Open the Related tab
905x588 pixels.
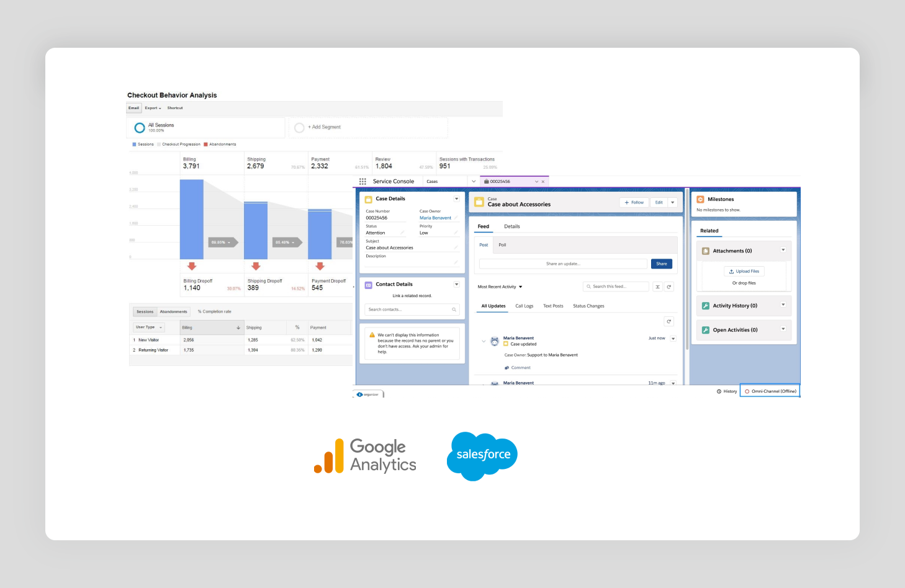[709, 231]
